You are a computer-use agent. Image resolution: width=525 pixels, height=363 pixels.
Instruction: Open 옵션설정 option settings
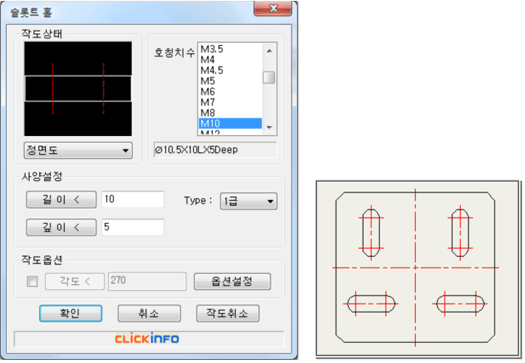(232, 281)
